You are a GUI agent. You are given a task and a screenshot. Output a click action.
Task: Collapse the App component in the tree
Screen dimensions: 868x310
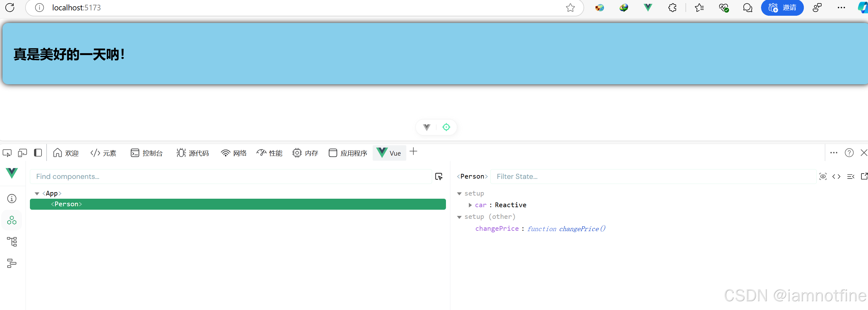[37, 193]
